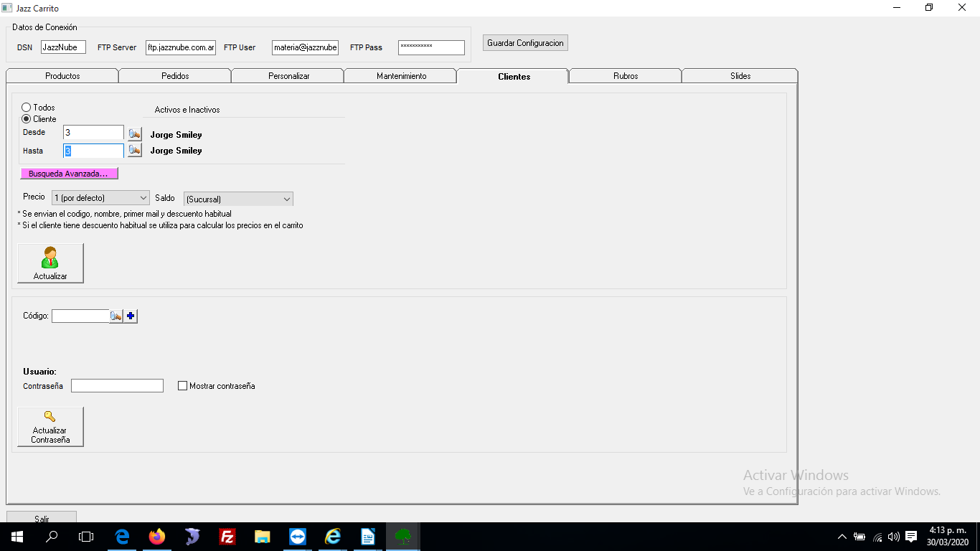The height and width of the screenshot is (551, 980).
Task: Click into the Desde field
Action: [x=93, y=133]
